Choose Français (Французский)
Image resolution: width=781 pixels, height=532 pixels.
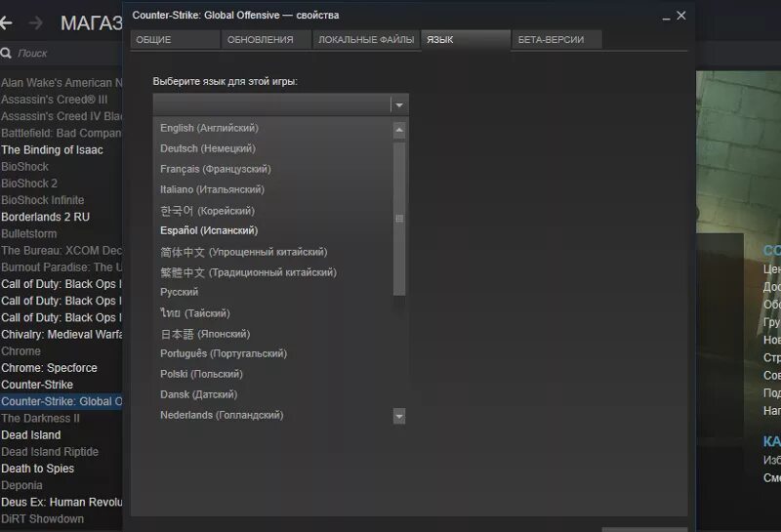[x=216, y=169]
